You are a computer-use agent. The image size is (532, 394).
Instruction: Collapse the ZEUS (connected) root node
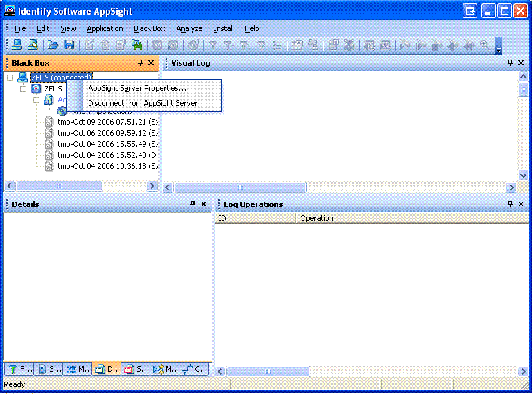10,78
